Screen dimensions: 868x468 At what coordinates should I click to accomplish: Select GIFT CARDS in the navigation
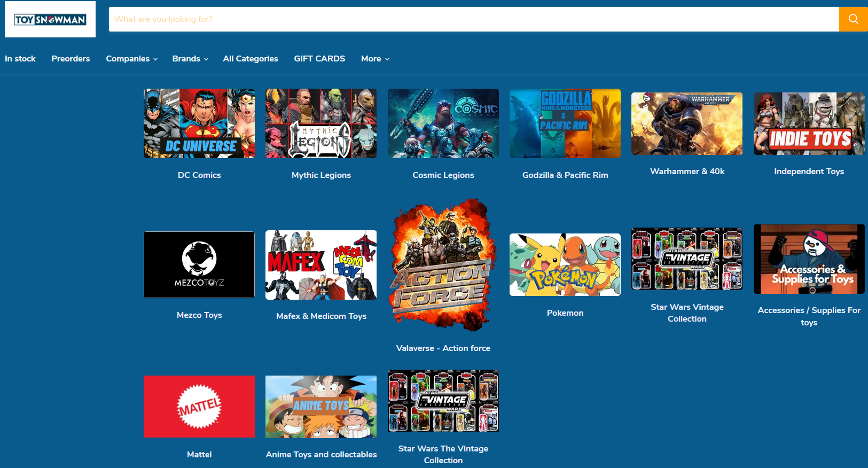point(319,59)
